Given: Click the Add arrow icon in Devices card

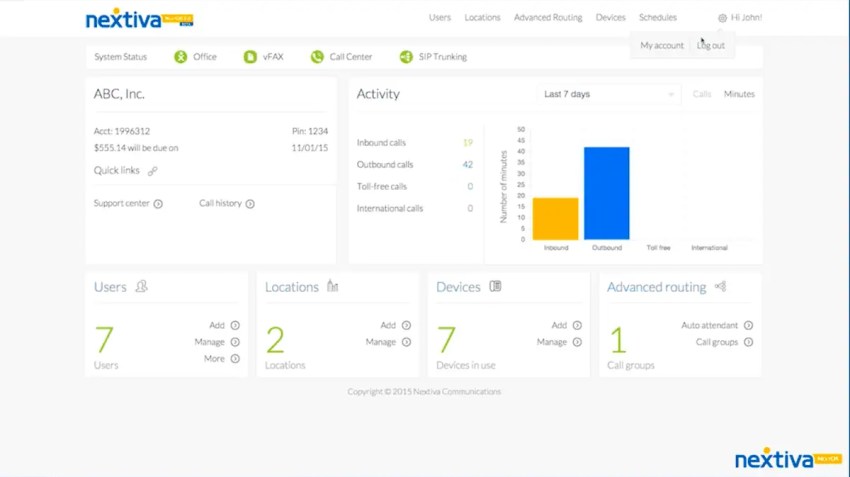Looking at the screenshot, I should pos(577,325).
